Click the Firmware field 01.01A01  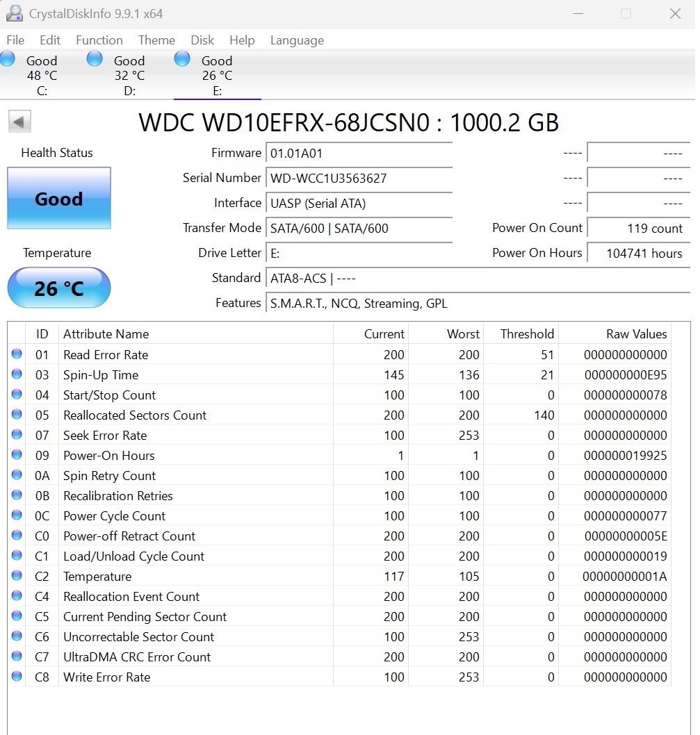359,154
